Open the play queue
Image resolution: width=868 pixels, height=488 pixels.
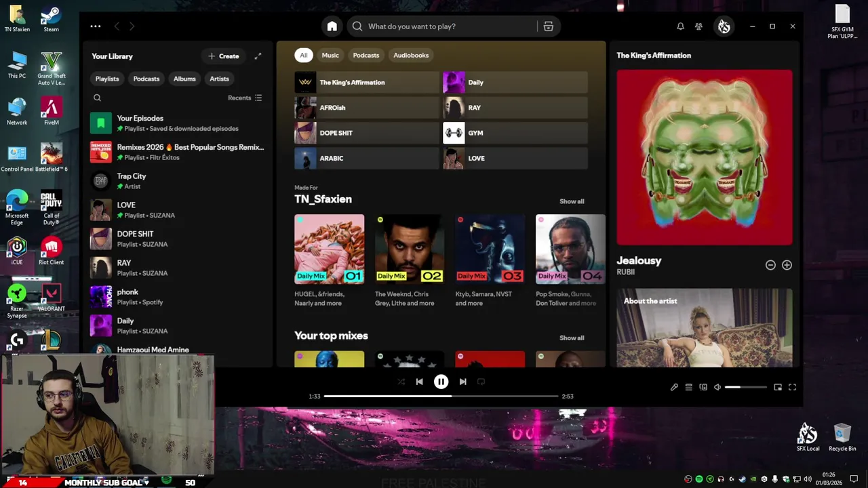click(688, 387)
